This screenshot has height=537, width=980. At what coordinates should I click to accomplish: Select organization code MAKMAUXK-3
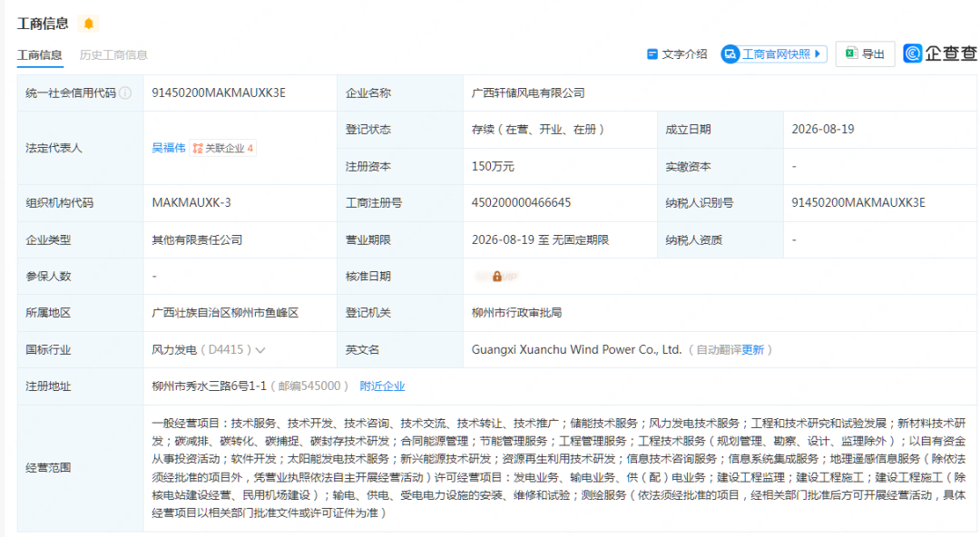(x=191, y=202)
